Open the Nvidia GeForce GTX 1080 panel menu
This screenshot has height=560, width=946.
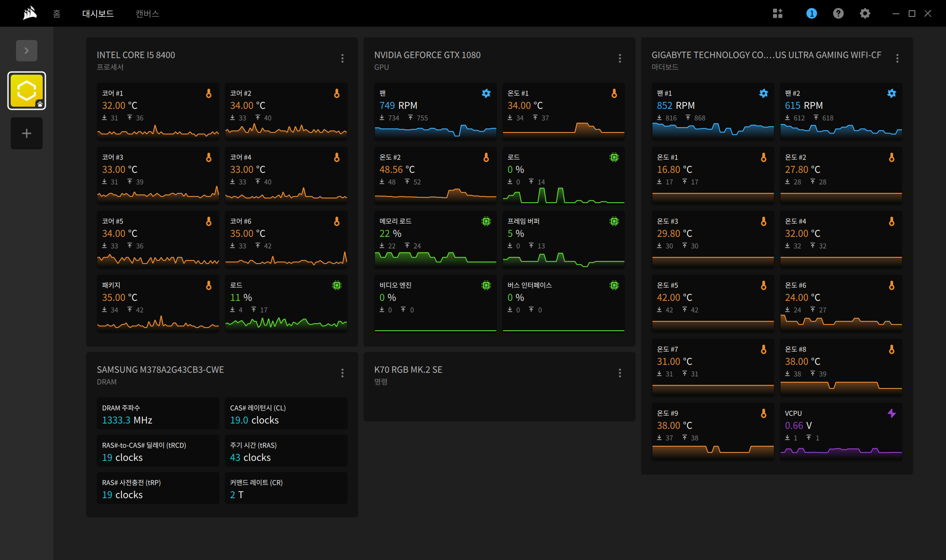tap(620, 58)
